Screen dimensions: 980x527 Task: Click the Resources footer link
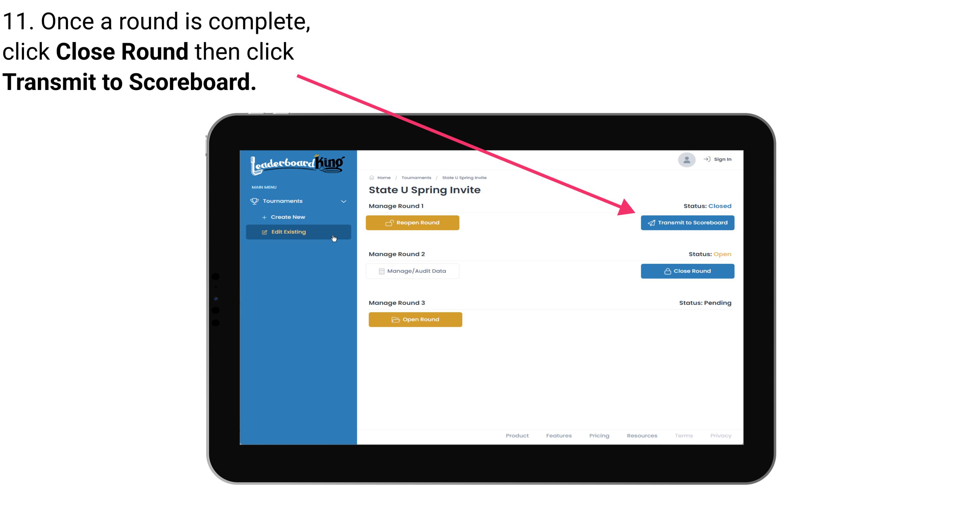[642, 436]
